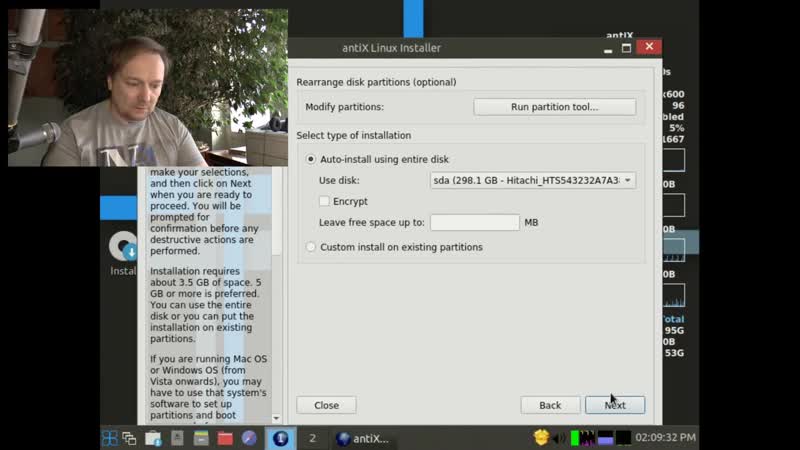
Task: Open the volume speaker tray icon
Action: 559,438
